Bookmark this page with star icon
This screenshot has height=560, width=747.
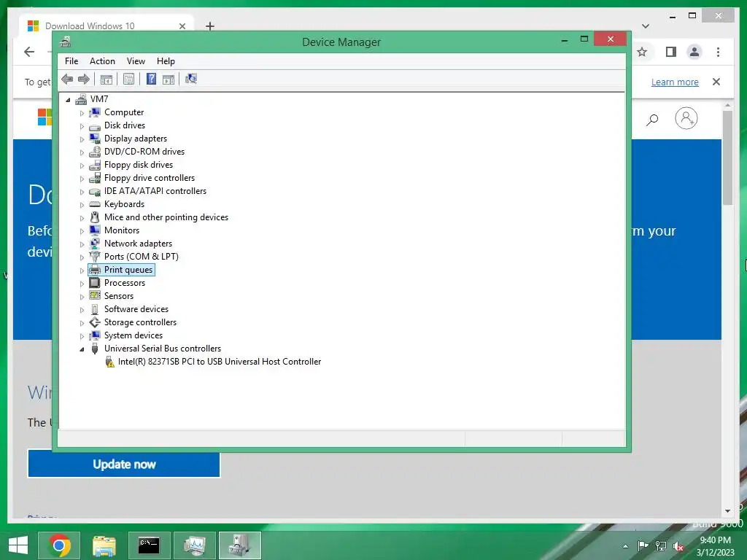point(642,52)
